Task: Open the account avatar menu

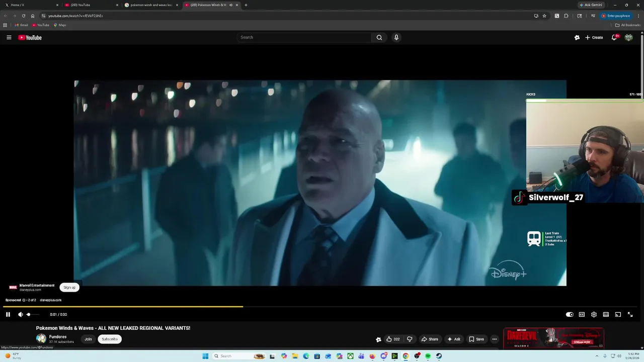Action: (628, 37)
